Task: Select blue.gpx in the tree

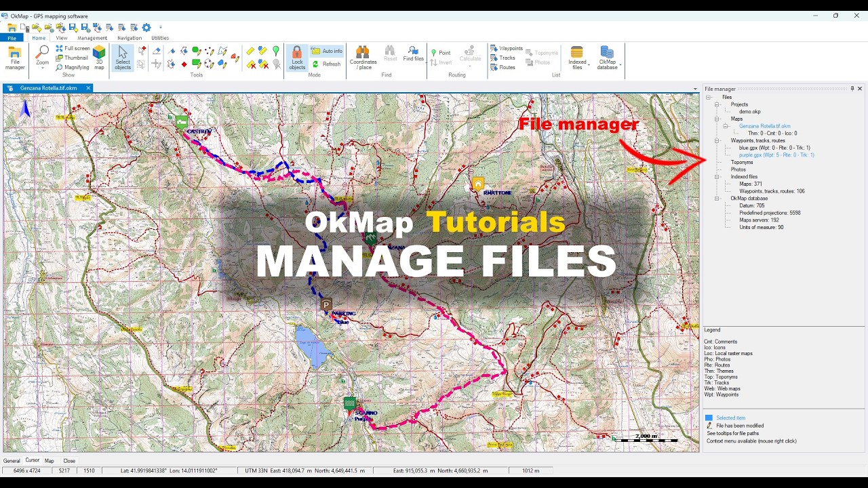Action: pos(774,148)
